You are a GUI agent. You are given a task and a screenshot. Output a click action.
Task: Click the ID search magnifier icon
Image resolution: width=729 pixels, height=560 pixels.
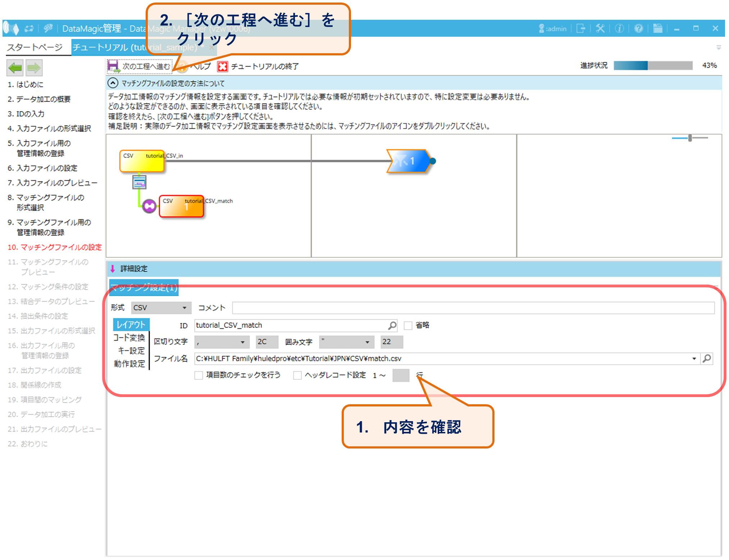(x=392, y=325)
